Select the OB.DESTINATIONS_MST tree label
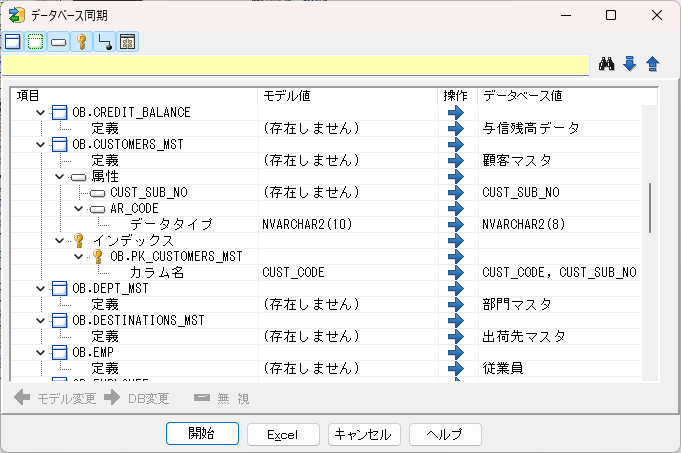 pyautogui.click(x=138, y=321)
